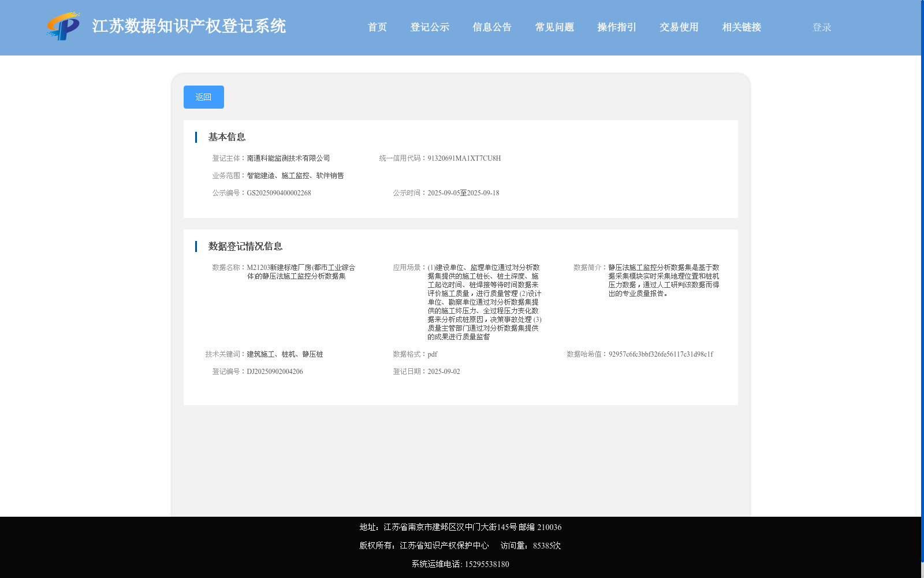Click registrant name 南通科能监测技术有限公司
The width and height of the screenshot is (924, 578).
click(x=288, y=158)
